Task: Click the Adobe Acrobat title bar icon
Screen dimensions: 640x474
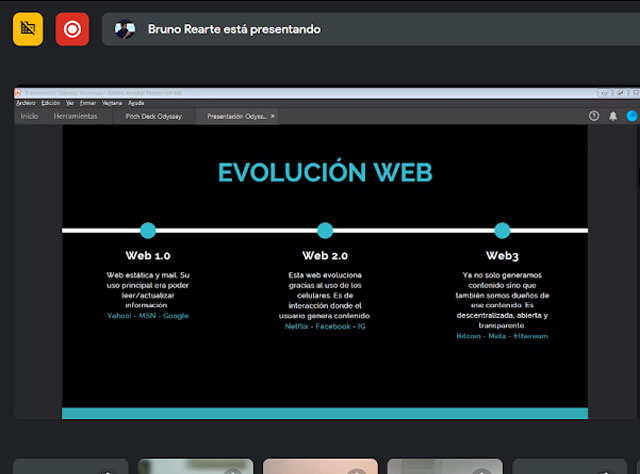Action: pyautogui.click(x=19, y=93)
